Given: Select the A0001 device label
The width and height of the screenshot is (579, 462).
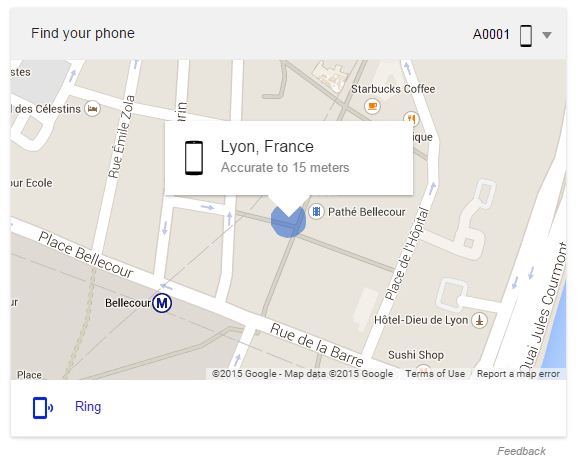Looking at the screenshot, I should tap(491, 34).
